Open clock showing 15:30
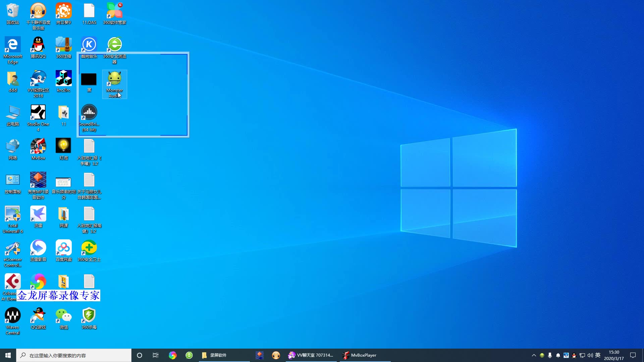 (x=614, y=355)
